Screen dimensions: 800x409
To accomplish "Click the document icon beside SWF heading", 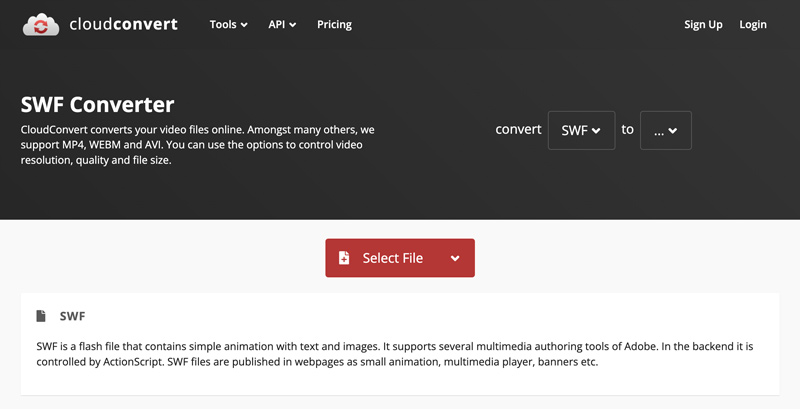I will tap(41, 316).
